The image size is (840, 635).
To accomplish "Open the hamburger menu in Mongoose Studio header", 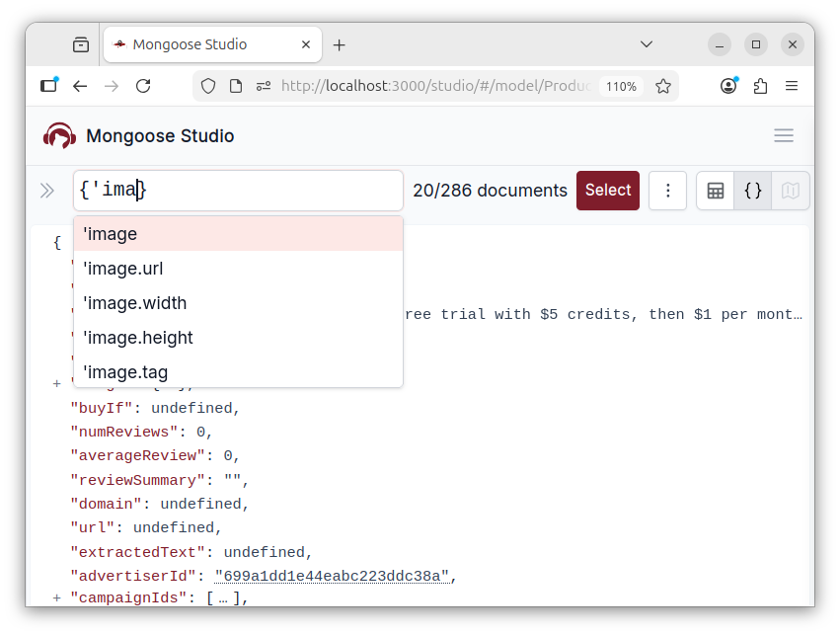I will pos(783,135).
